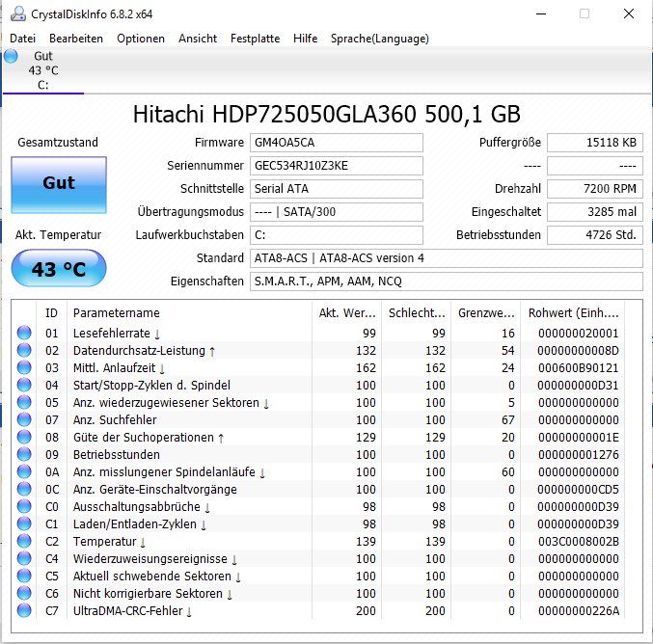Click the Gesamtzustand label
This screenshot has height=644, width=653.
(x=58, y=143)
